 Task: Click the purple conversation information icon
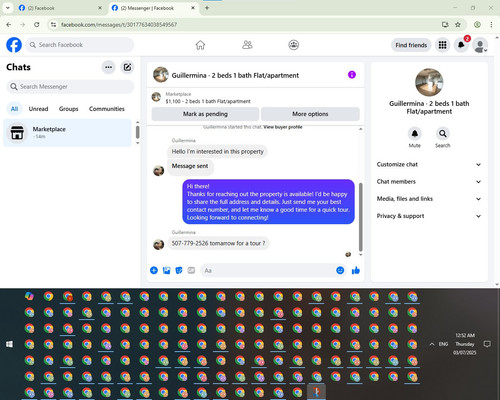352,75
